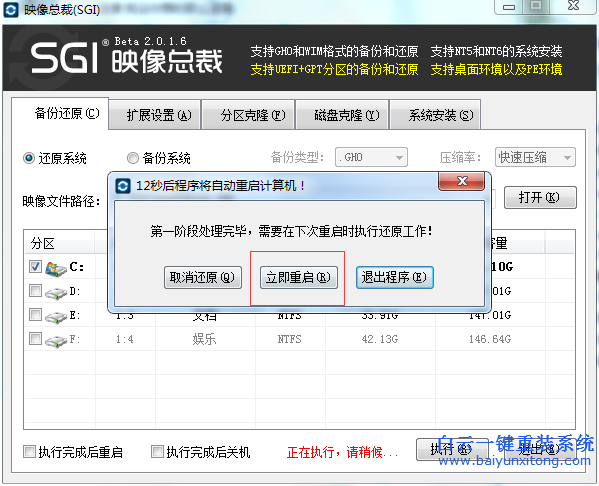Open the 系统安装 (S) tab

(435, 115)
